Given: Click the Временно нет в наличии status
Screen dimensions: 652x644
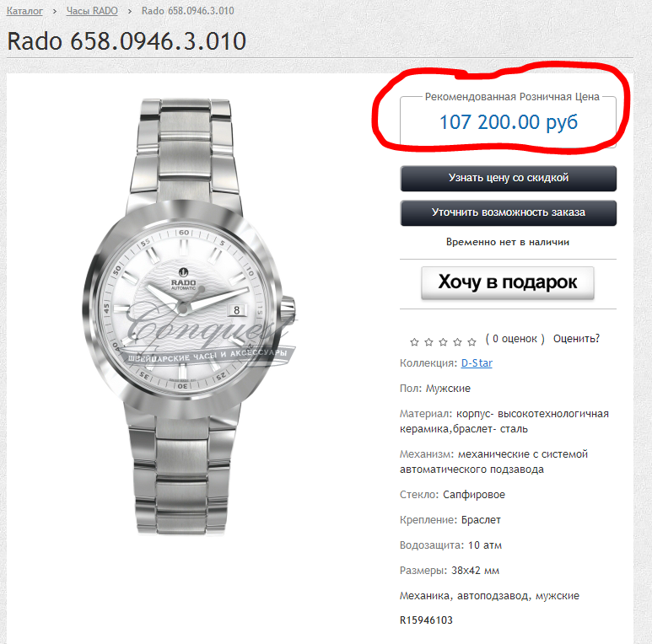Looking at the screenshot, I should click(508, 242).
